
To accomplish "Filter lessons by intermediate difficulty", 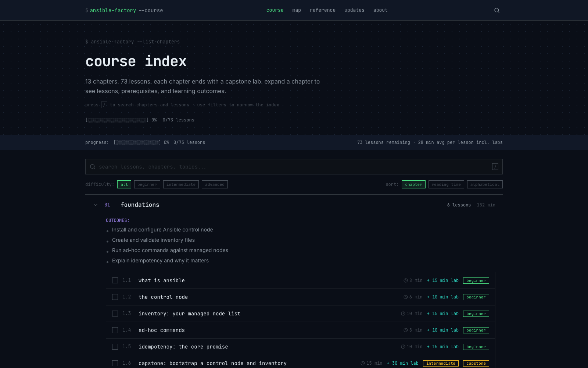I will point(181,184).
